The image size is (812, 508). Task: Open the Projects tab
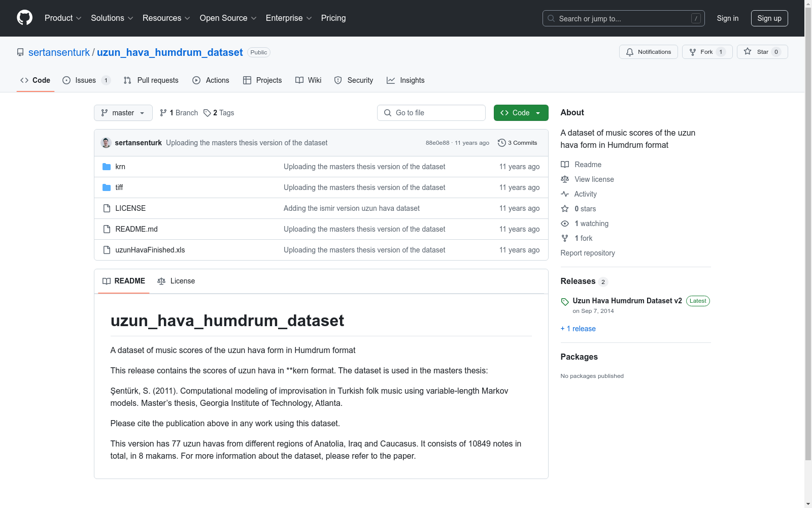(x=262, y=80)
